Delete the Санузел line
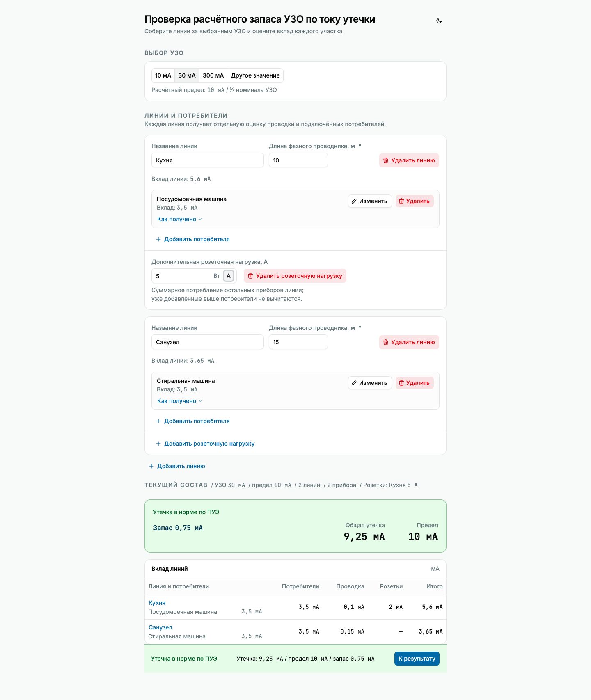Screen dimensions: 591x700 (x=409, y=342)
